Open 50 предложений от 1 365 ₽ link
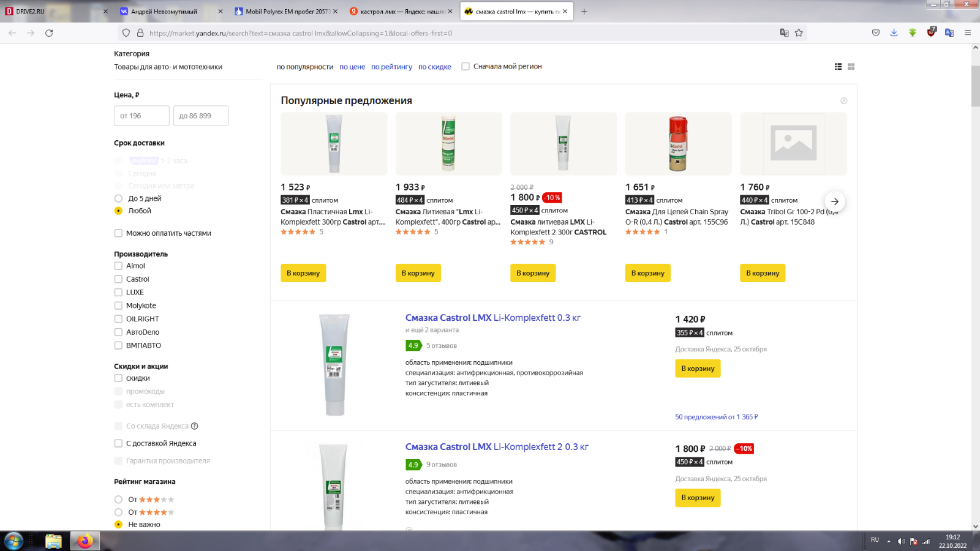 717,417
